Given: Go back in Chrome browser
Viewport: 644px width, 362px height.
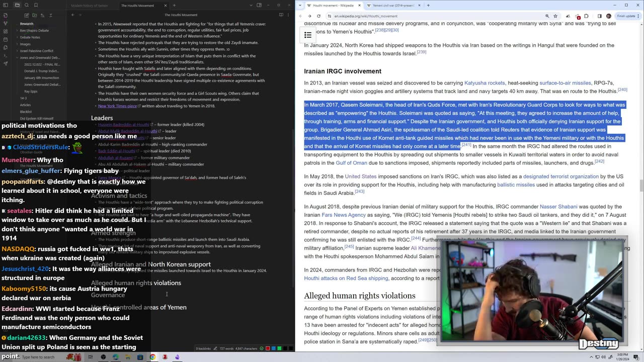Looking at the screenshot, I should coord(300,16).
